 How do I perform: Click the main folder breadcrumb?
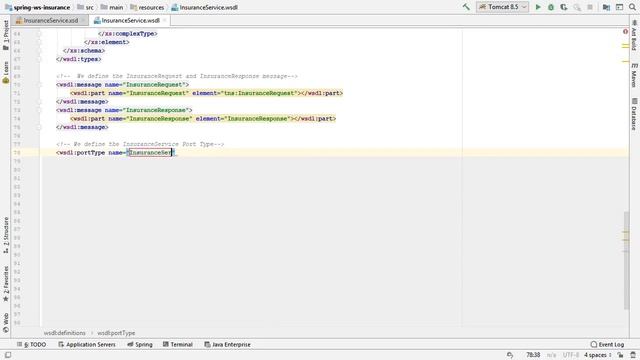(112, 7)
